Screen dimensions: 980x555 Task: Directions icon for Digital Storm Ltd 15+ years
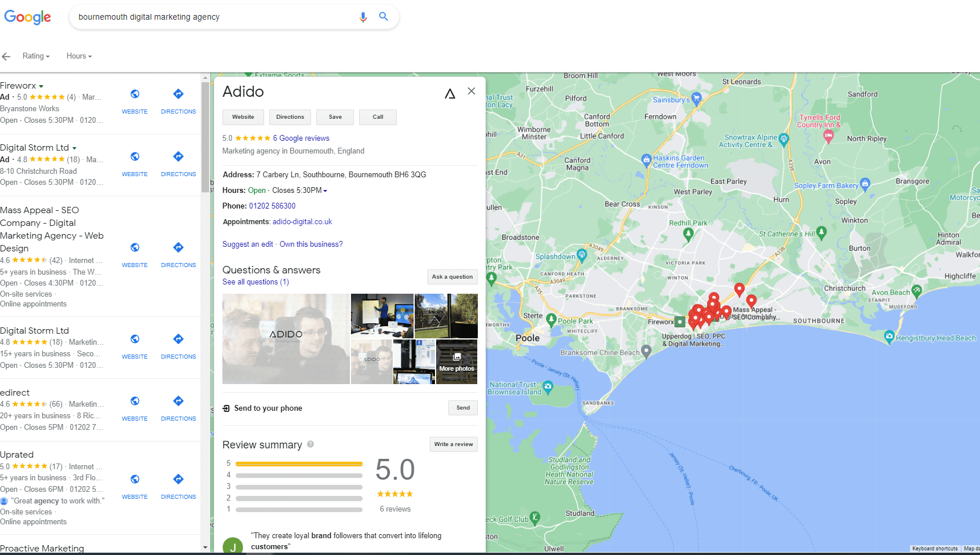point(178,339)
